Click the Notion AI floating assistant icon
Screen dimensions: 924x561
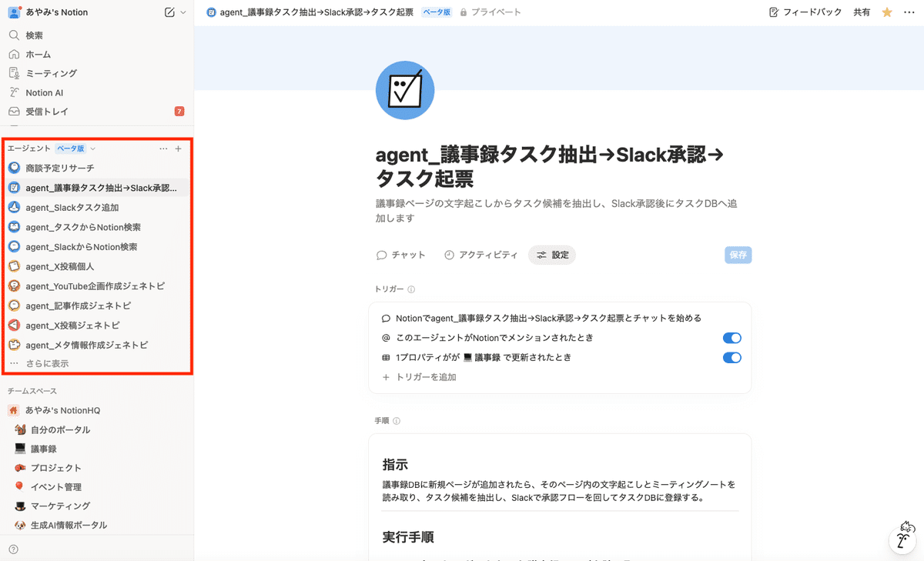(x=904, y=539)
